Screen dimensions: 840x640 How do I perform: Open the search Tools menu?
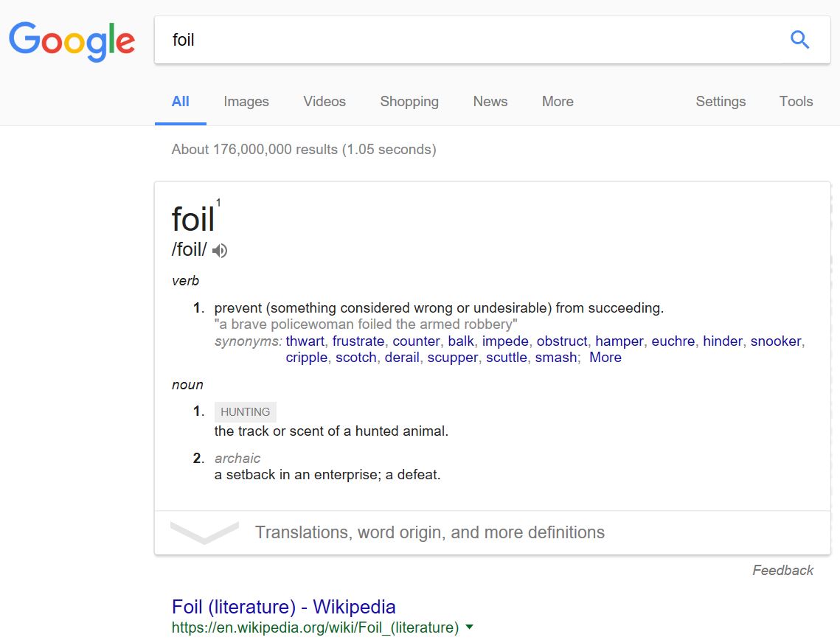click(796, 101)
